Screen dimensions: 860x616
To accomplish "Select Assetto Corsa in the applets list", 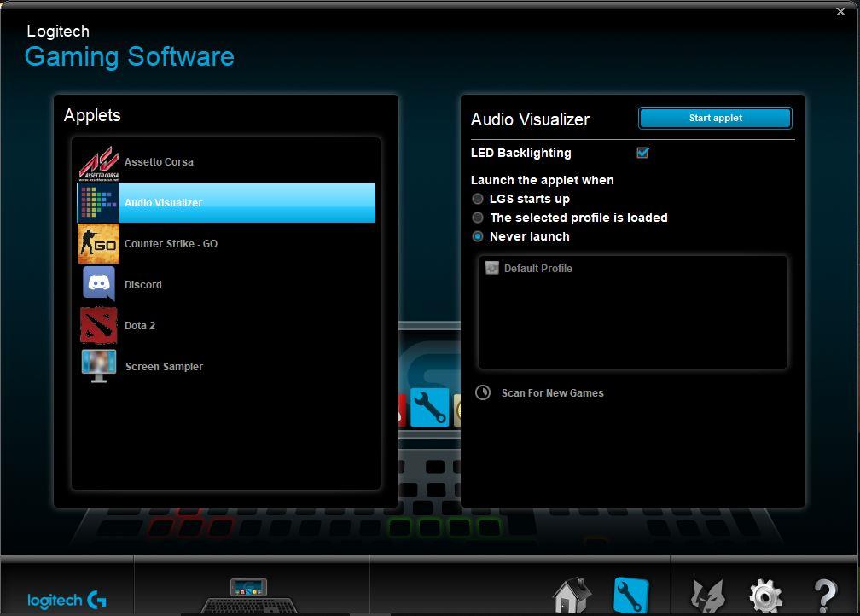I will (x=226, y=162).
